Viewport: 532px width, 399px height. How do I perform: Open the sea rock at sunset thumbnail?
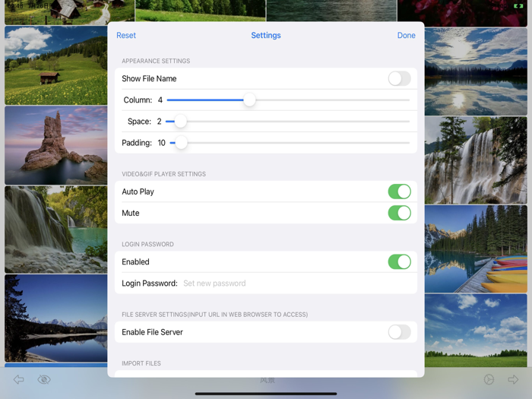click(56, 145)
